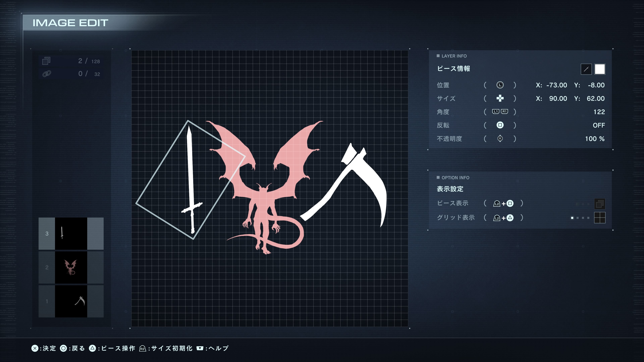644x362 pixels.
Task: Select layer 3 sword thumbnail
Action: pyautogui.click(x=71, y=233)
